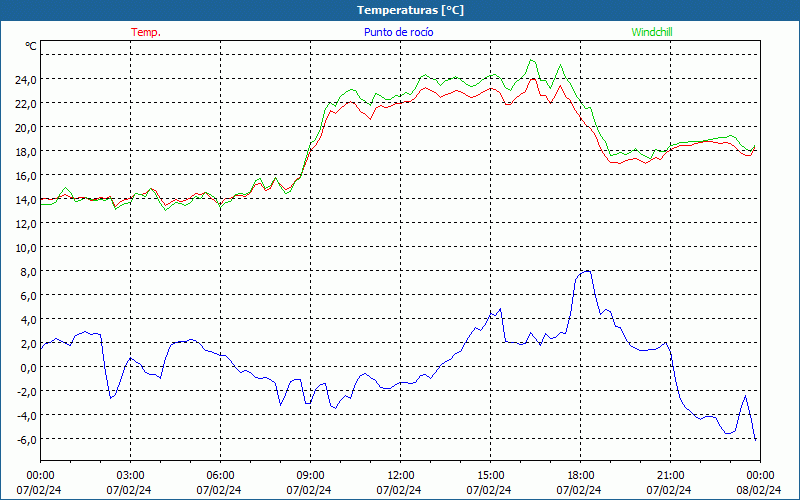Click the 12:00 time axis label
The height and width of the screenshot is (500, 800).
(401, 476)
